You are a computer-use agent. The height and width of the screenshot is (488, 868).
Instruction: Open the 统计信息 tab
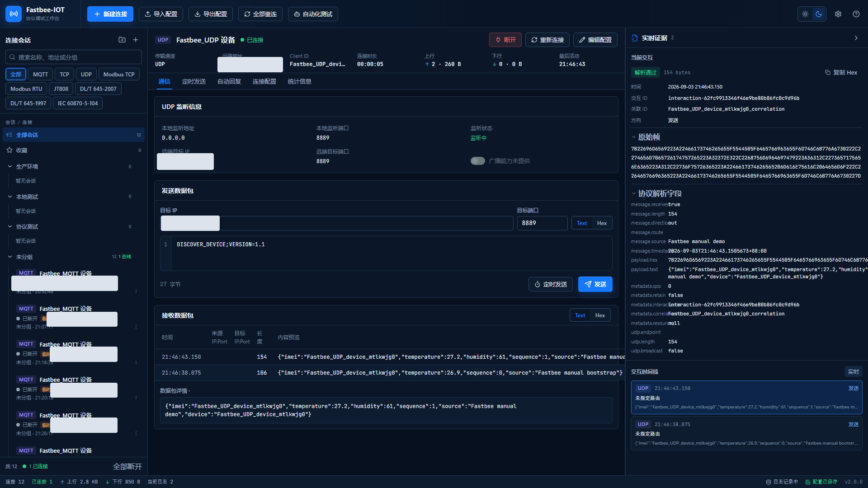pos(300,81)
